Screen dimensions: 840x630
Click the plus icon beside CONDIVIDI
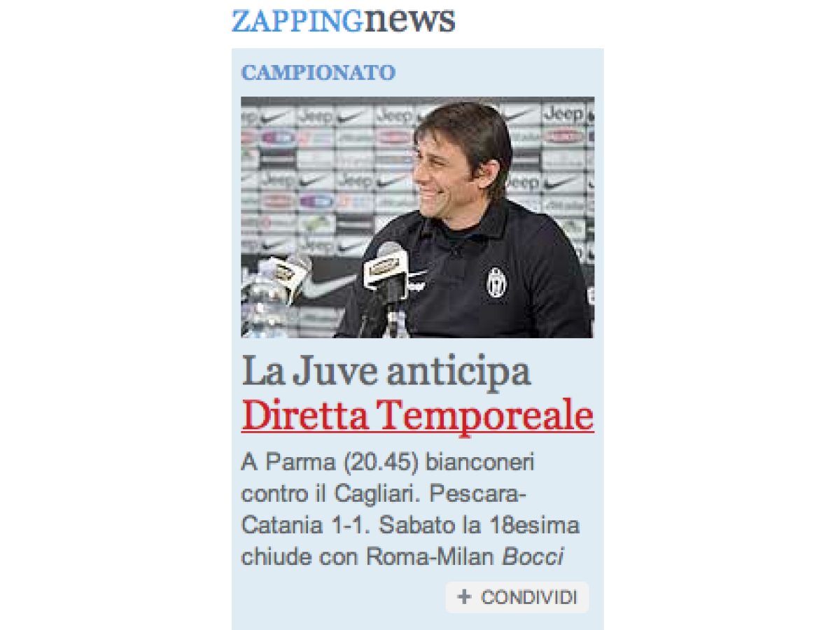[464, 597]
